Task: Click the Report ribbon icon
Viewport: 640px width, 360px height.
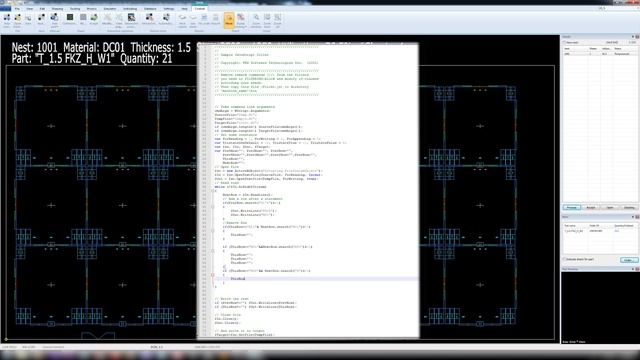Action: 216,19
